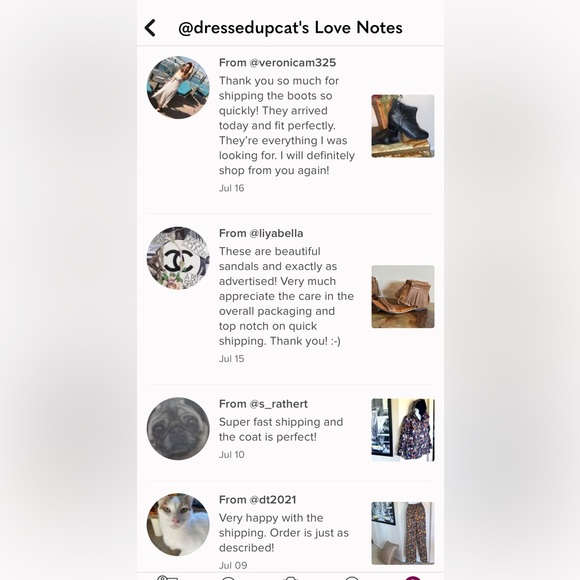This screenshot has width=580, height=580.
Task: Tap the pug avatar of @s_rathert
Action: tap(178, 429)
